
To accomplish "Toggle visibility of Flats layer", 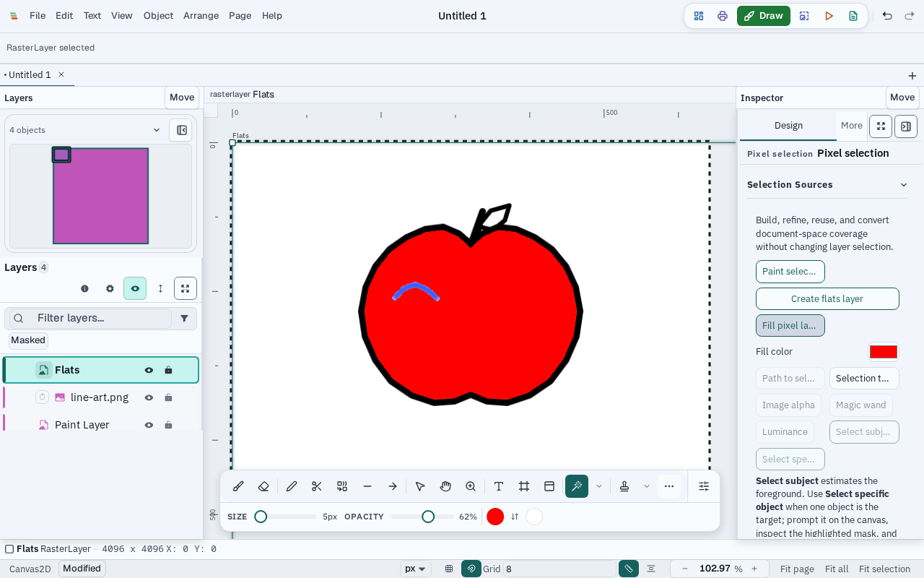I will pyautogui.click(x=149, y=370).
